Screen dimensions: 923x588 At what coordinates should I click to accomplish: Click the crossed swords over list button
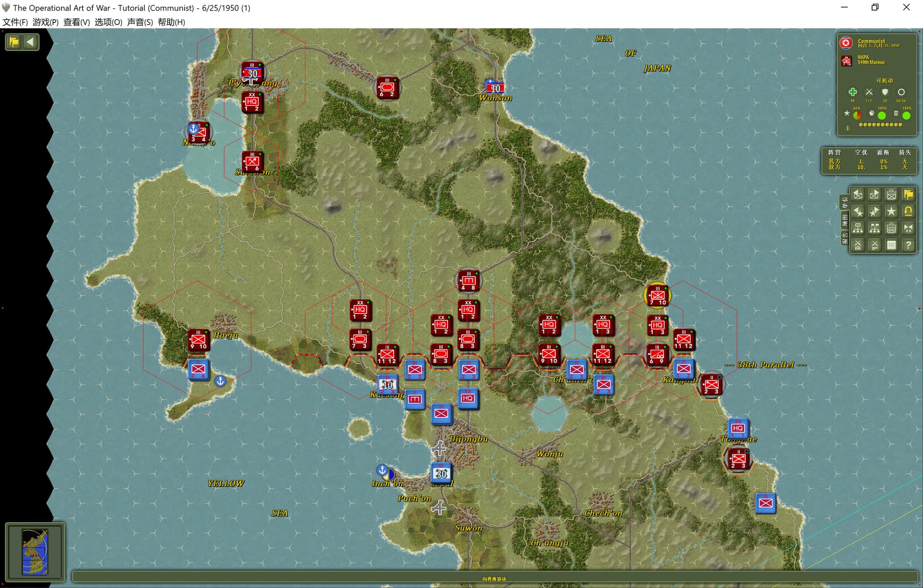click(x=874, y=245)
